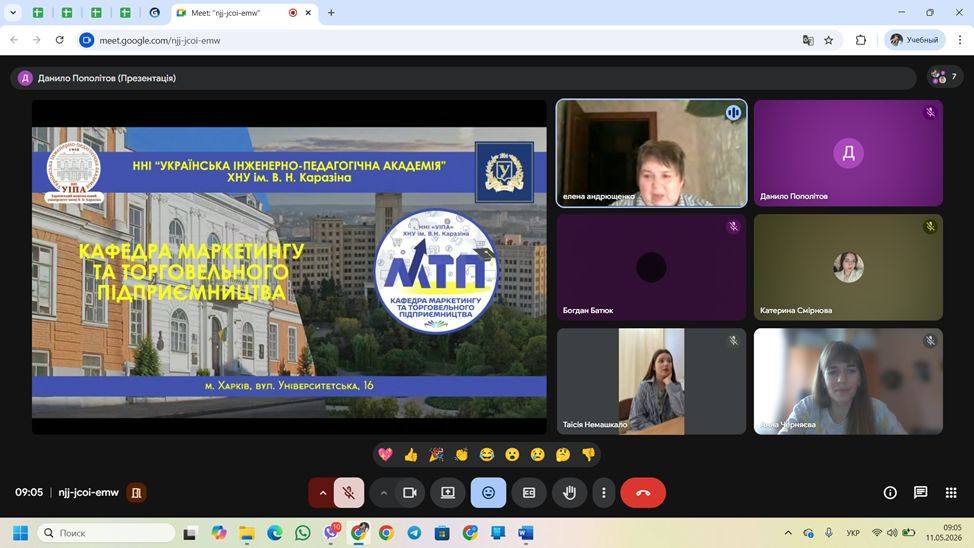Select the Meet tab njj-jcoi-emw
Viewport: 974px width, 548px height.
[x=244, y=12]
